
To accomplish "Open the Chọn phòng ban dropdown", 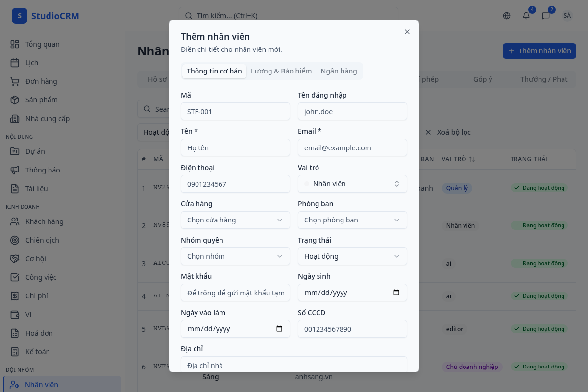I will (352, 220).
